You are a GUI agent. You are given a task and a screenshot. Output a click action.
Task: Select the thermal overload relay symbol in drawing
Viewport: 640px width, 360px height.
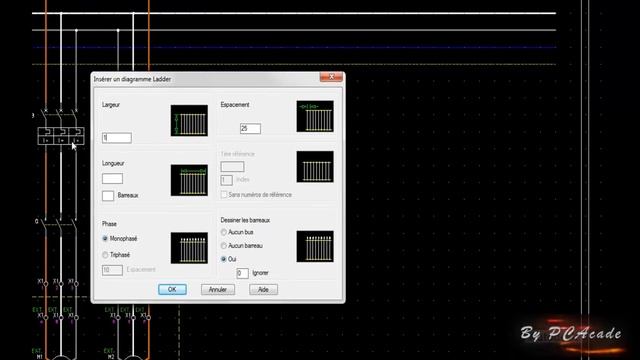[61, 136]
